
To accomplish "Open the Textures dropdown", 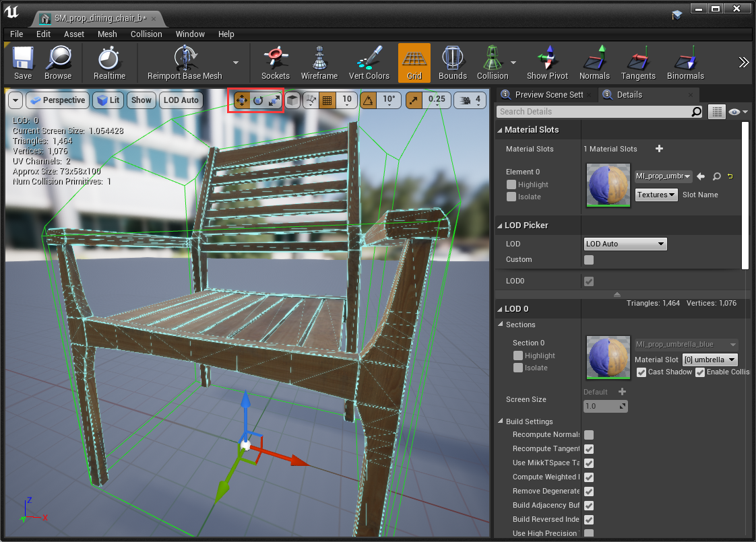I will point(656,195).
